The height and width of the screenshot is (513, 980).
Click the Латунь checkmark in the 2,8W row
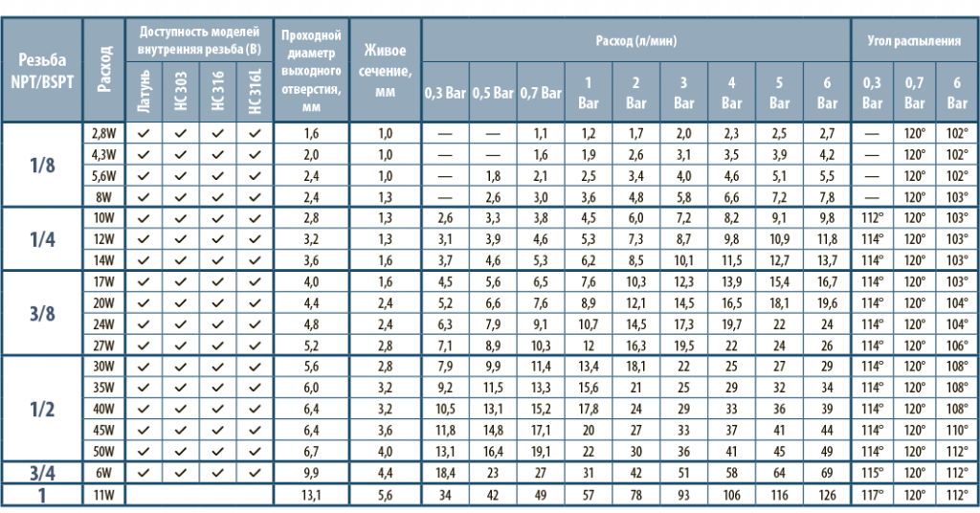pyautogui.click(x=144, y=133)
